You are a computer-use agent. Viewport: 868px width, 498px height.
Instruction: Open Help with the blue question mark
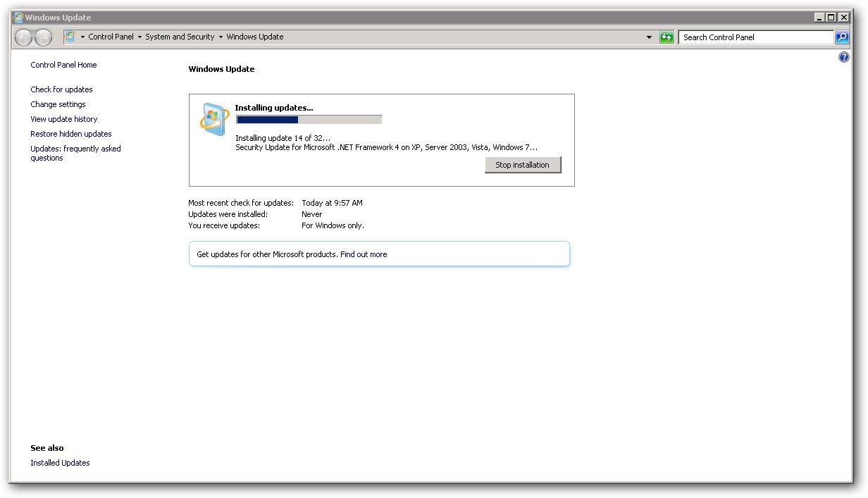(x=844, y=58)
